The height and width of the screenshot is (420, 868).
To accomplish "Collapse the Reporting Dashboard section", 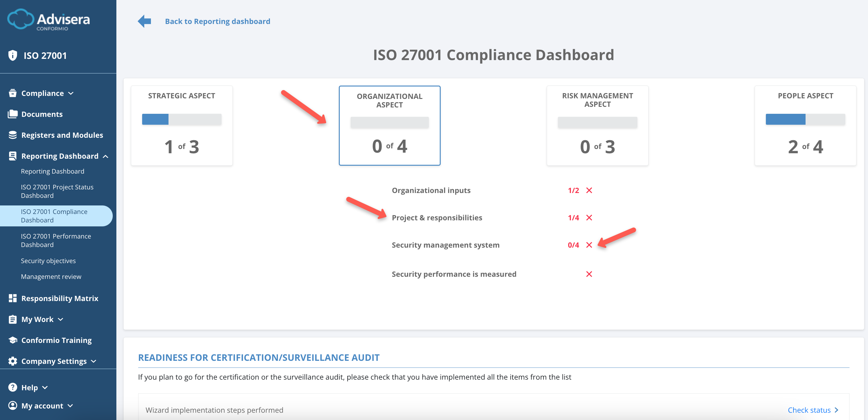I will click(107, 156).
